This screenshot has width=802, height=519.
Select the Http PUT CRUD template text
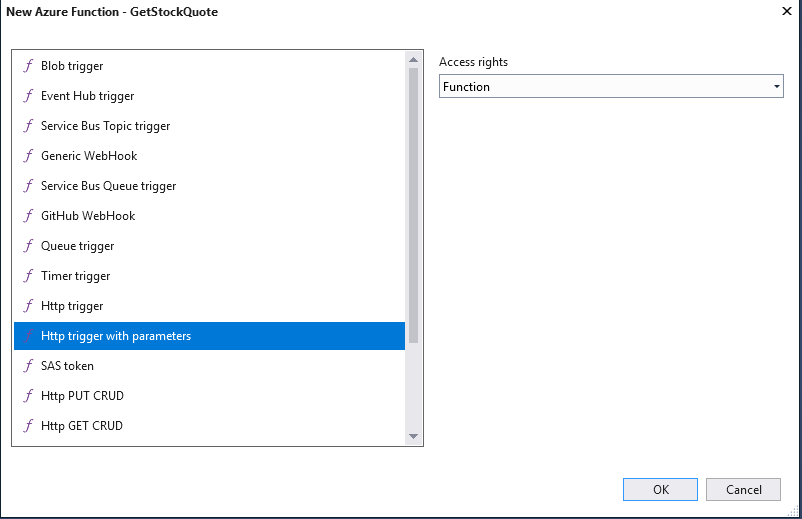[82, 396]
